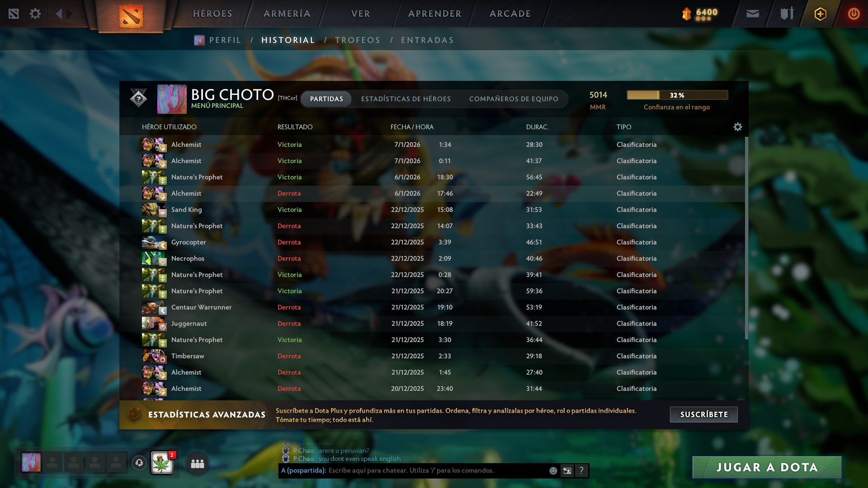Click the Jugar a Dota button
This screenshot has width=868, height=488.
pos(767,467)
